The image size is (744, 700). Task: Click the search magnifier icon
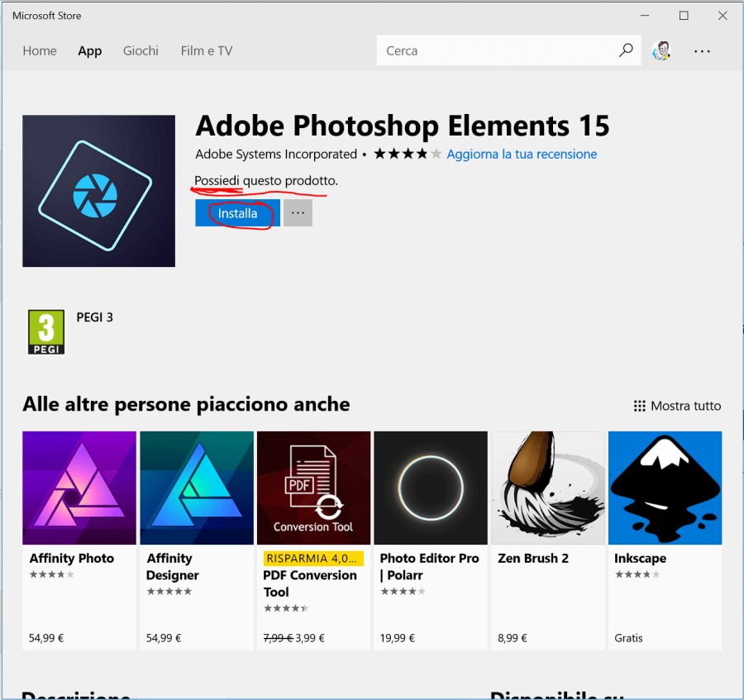[626, 51]
